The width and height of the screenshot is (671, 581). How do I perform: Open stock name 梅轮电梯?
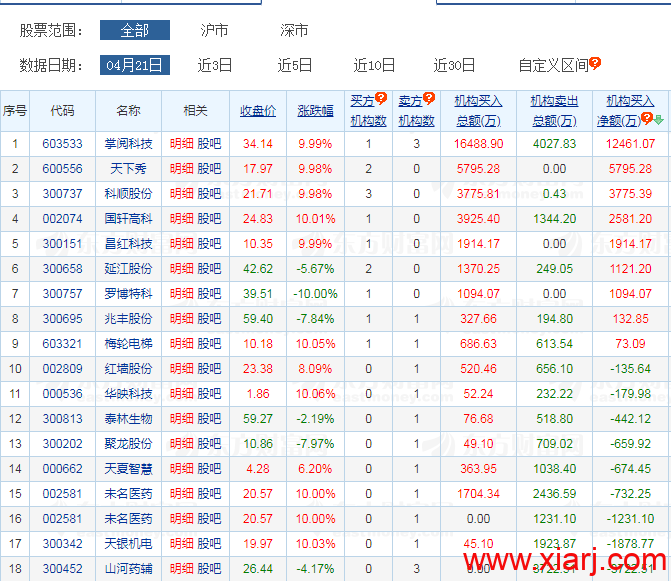(x=128, y=344)
